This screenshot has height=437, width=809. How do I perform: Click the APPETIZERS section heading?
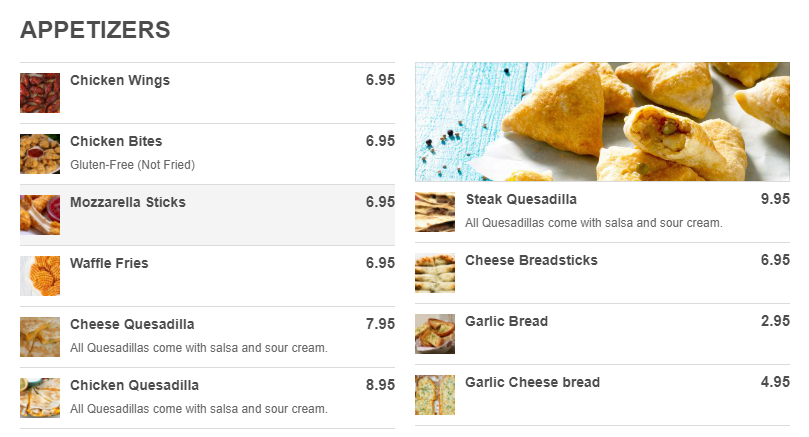[95, 30]
